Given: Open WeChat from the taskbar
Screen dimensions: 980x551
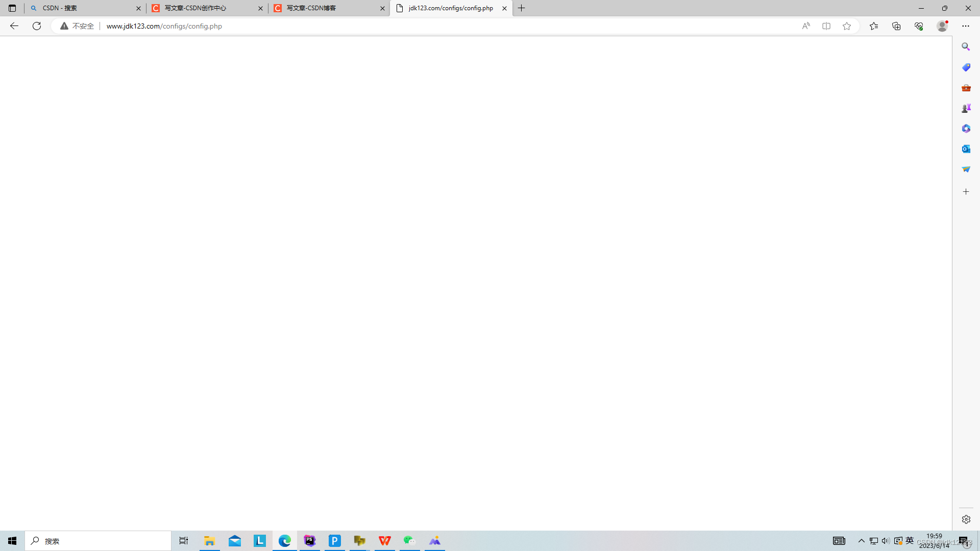Looking at the screenshot, I should (410, 541).
